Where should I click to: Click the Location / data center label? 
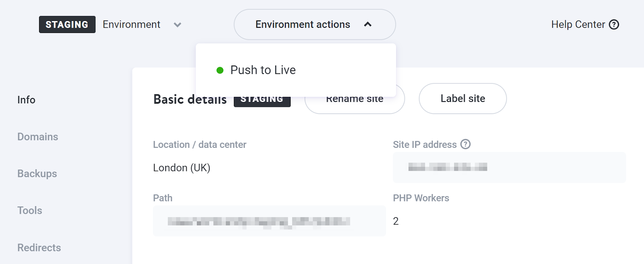pos(200,145)
